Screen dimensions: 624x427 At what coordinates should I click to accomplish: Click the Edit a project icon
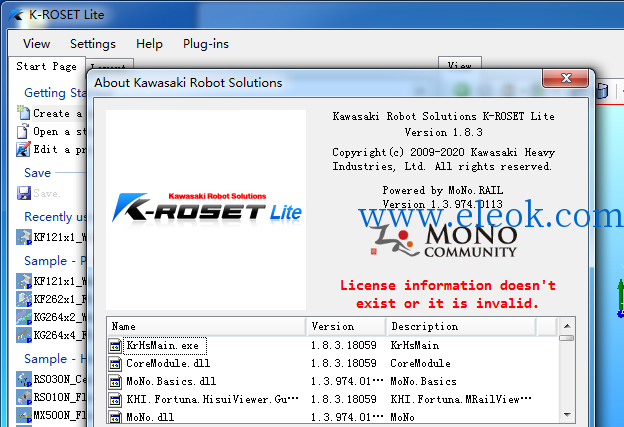23,149
